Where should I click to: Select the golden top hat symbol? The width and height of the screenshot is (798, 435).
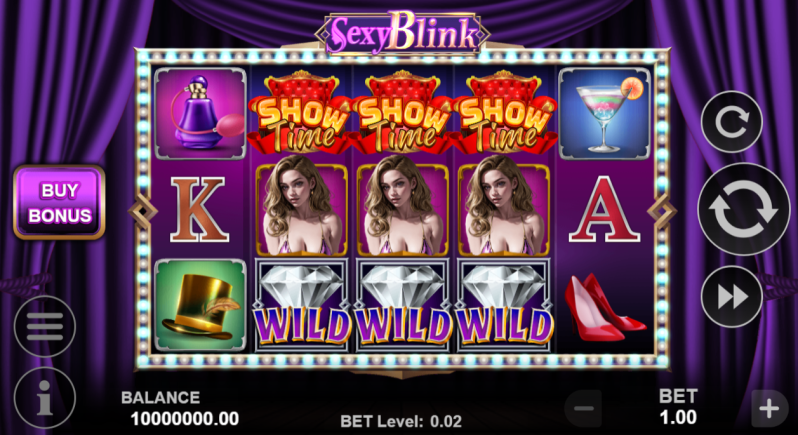[x=200, y=305]
